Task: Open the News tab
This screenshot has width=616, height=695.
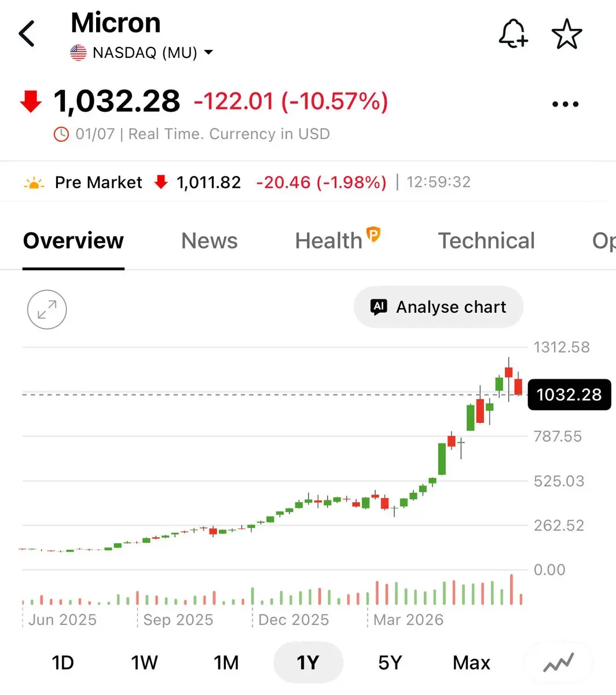Action: [x=210, y=241]
